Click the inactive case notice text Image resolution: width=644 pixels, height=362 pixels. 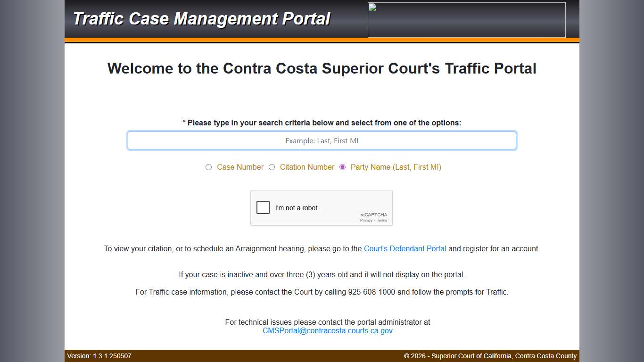(322, 274)
